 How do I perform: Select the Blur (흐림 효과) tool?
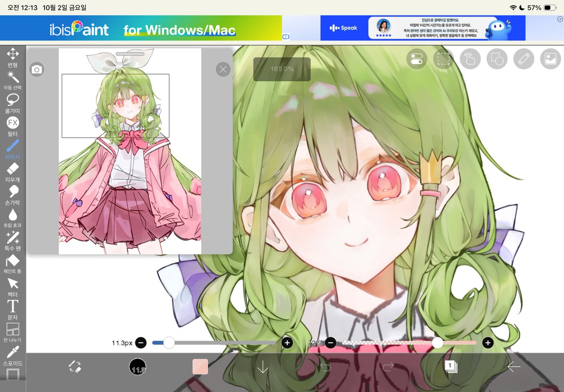tap(13, 218)
